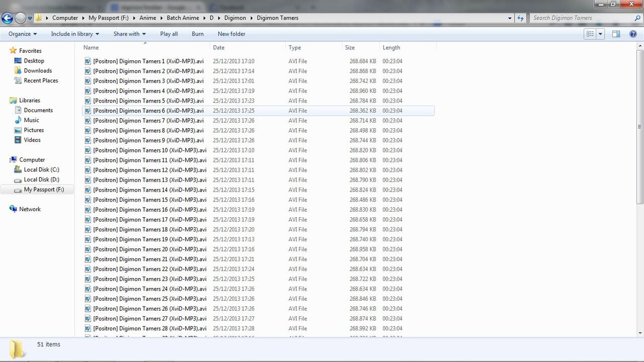The height and width of the screenshot is (362, 644).
Task: Select Digimon Tamers 10 video file icon
Action: 88,150
